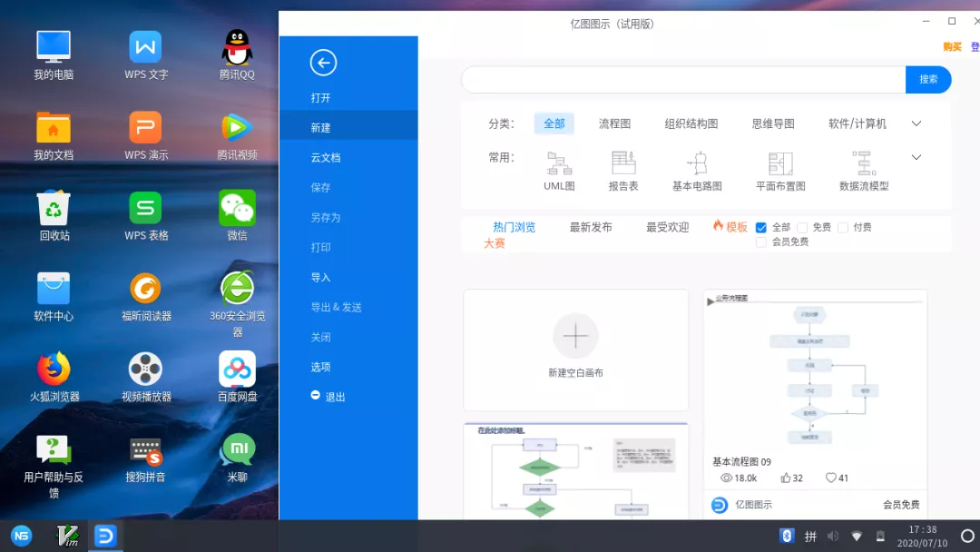Screen dimensions: 980x552
Task: Open 我的电脑 desktop icon
Action: (54, 55)
